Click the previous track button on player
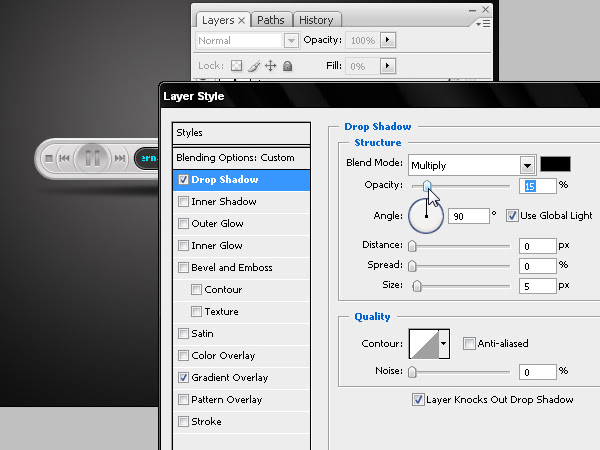 [64, 158]
